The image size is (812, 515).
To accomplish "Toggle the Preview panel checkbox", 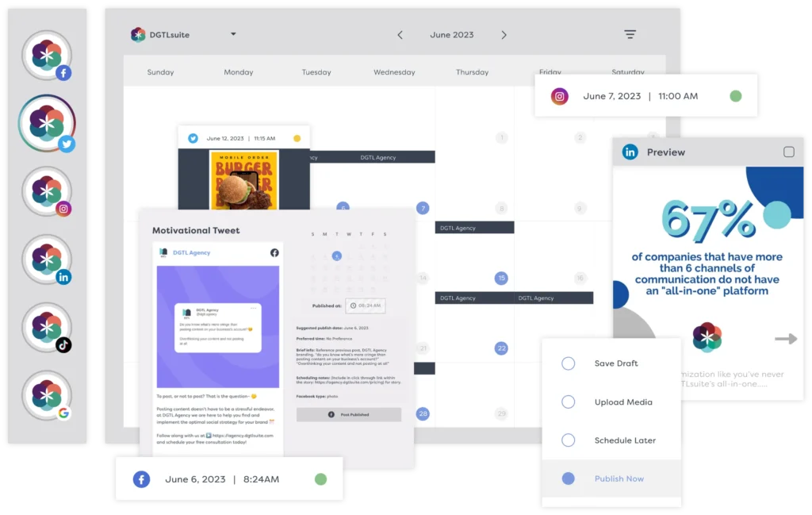I will 789,152.
